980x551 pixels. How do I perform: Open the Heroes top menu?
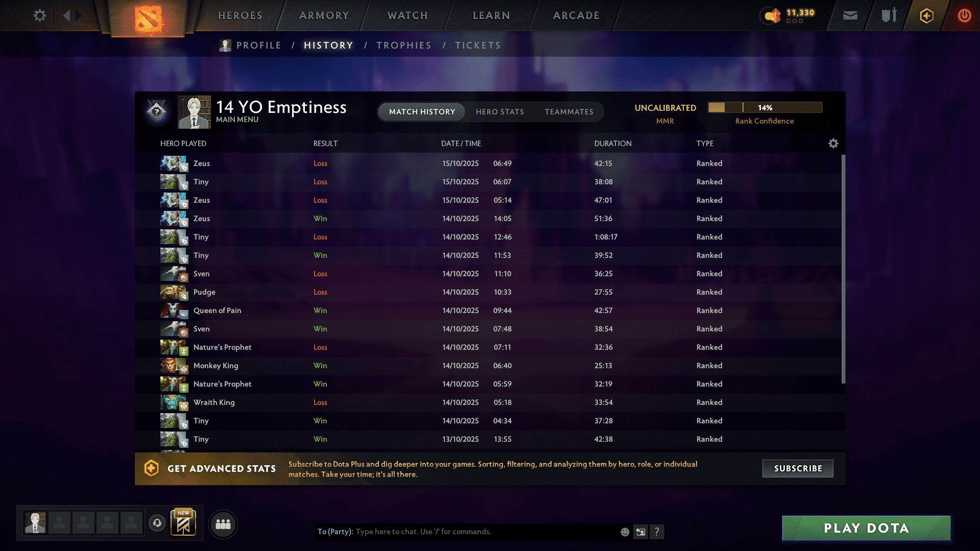pos(240,15)
